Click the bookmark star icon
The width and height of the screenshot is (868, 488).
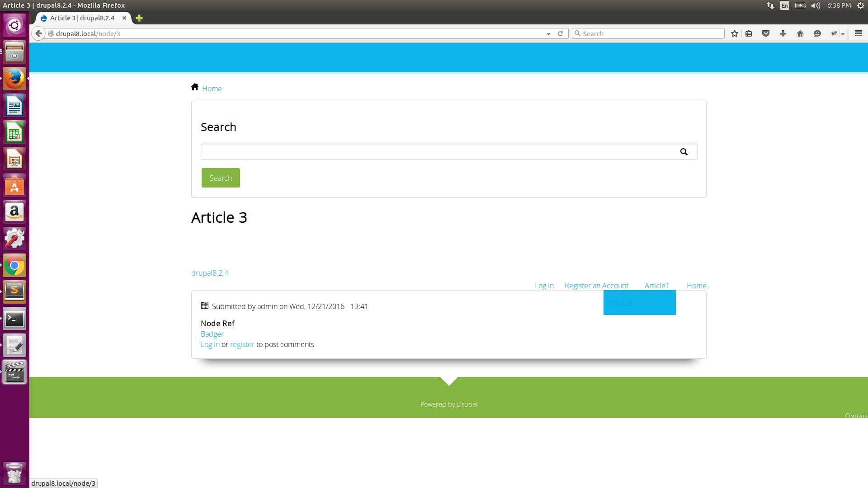pyautogui.click(x=735, y=33)
